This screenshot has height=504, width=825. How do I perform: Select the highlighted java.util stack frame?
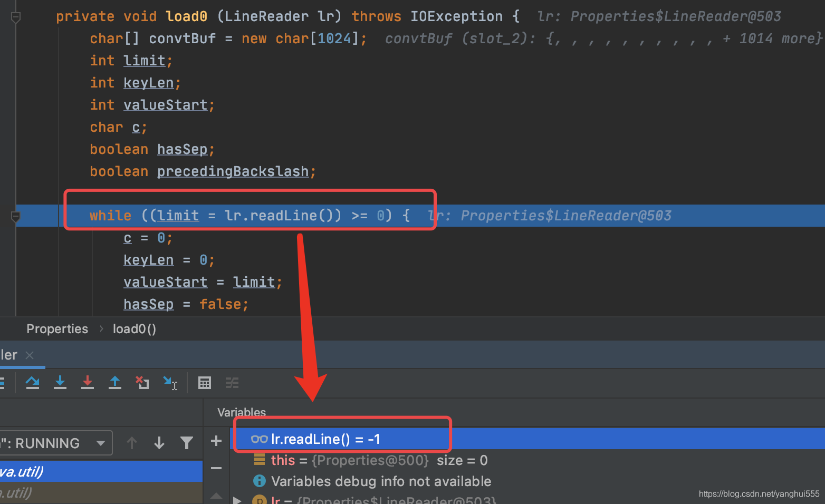101,471
